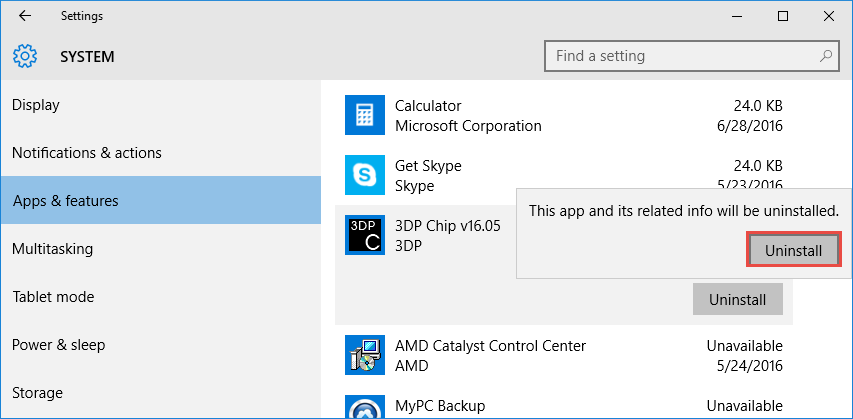Click Calculator's 6/28/2016 install date

click(x=750, y=126)
